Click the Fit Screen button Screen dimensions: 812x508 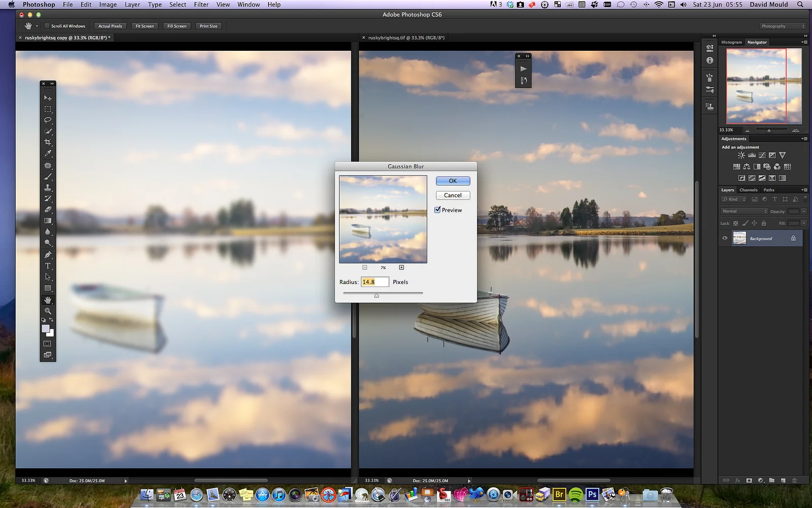pyautogui.click(x=145, y=26)
